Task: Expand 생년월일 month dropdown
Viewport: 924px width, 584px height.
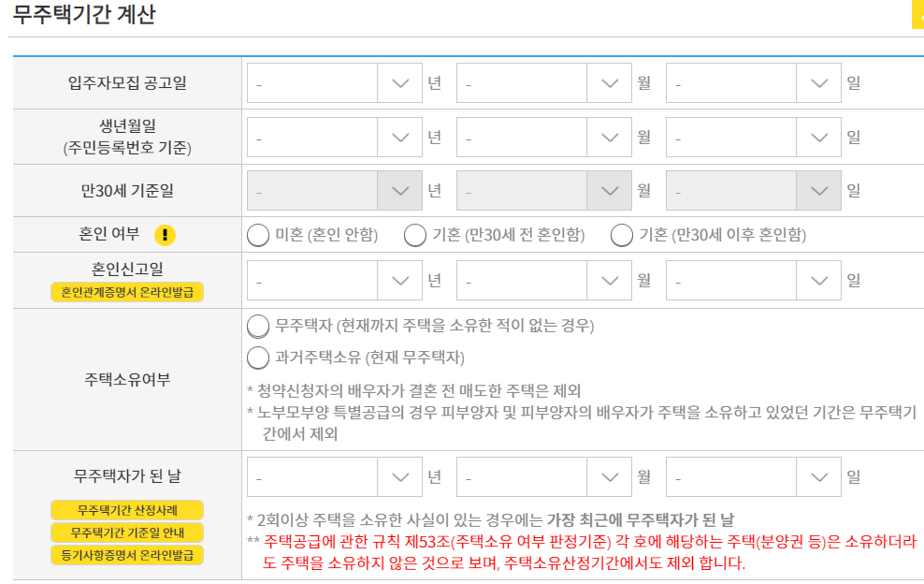Action: click(544, 137)
